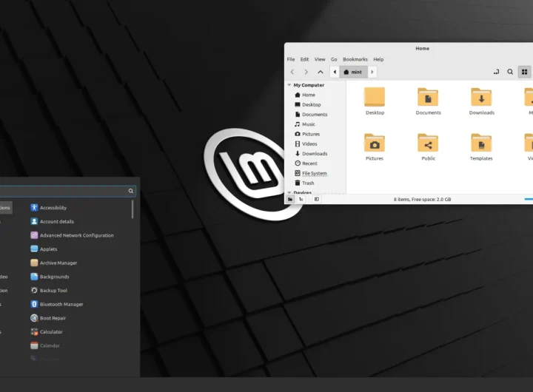Open the View menu in file manager
Screen dimensions: 533x392
coord(320,59)
